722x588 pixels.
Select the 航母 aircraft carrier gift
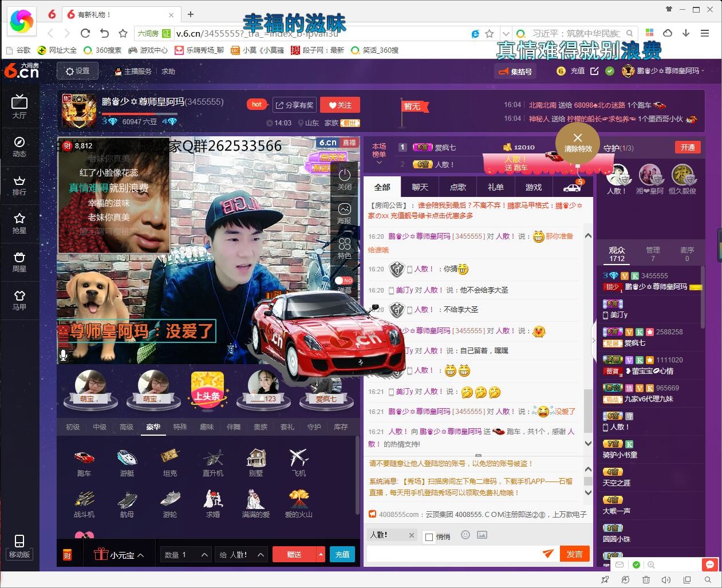[x=127, y=504]
